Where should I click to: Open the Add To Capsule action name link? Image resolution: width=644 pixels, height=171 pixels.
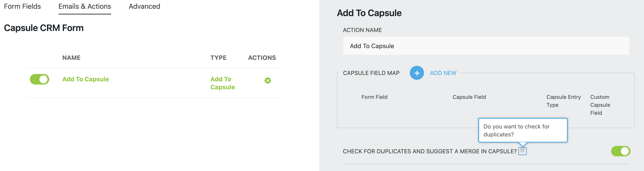click(x=85, y=79)
